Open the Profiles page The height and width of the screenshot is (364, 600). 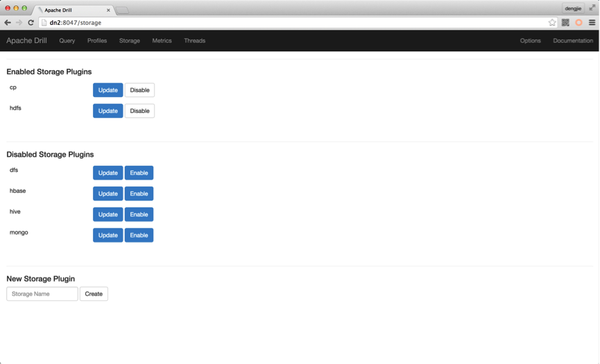(97, 40)
